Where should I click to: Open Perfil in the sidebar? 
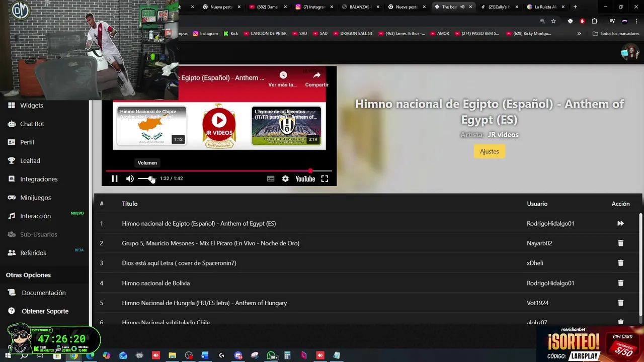27,142
